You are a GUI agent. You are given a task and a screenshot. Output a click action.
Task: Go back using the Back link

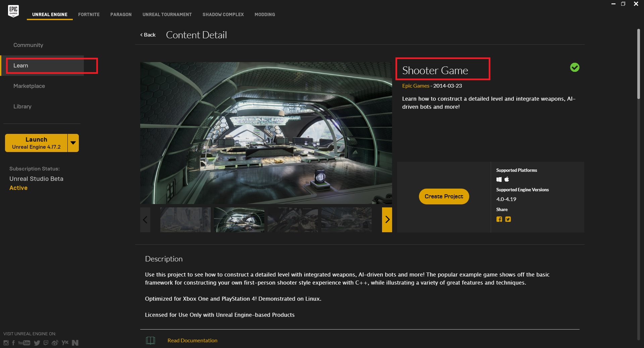(x=148, y=35)
